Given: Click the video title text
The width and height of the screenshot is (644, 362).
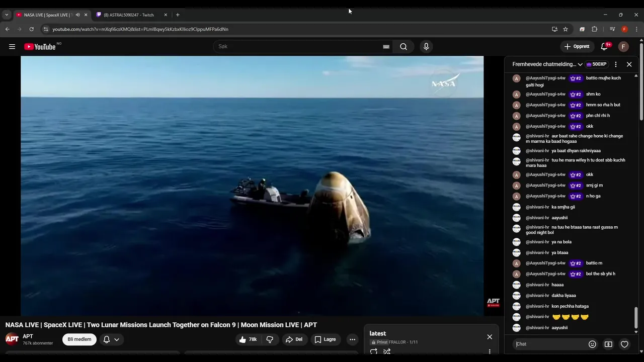Looking at the screenshot, I should tap(161, 325).
